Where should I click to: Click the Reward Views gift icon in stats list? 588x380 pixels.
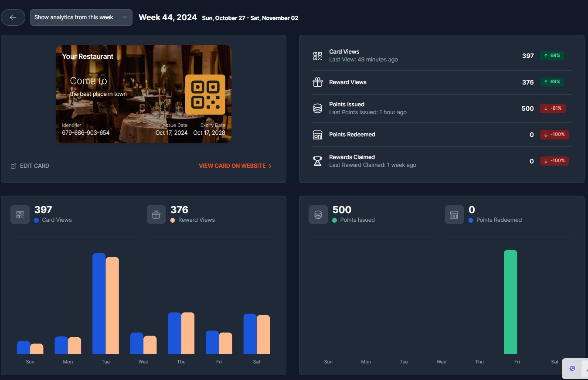coord(318,82)
